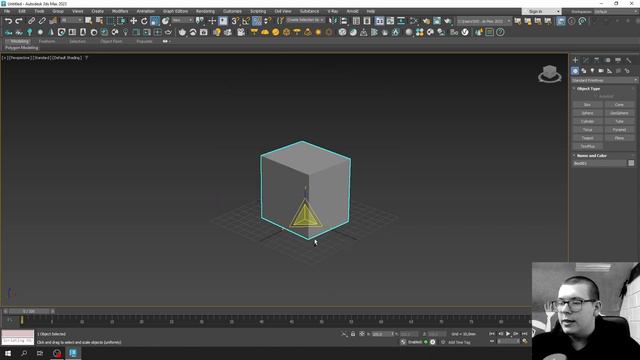Screen dimensions: 640x360
Task: Select the Shapes category icon
Action: pos(584,71)
